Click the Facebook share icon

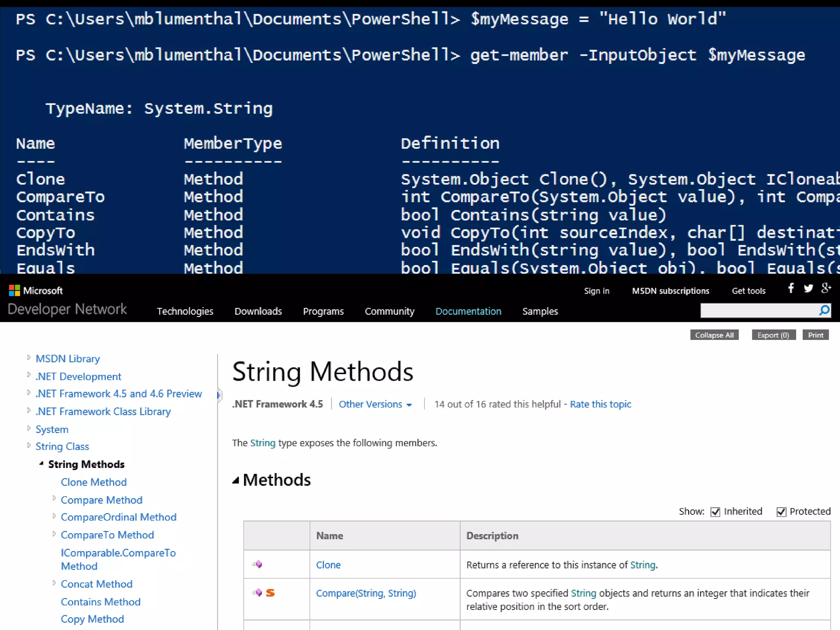tap(791, 288)
